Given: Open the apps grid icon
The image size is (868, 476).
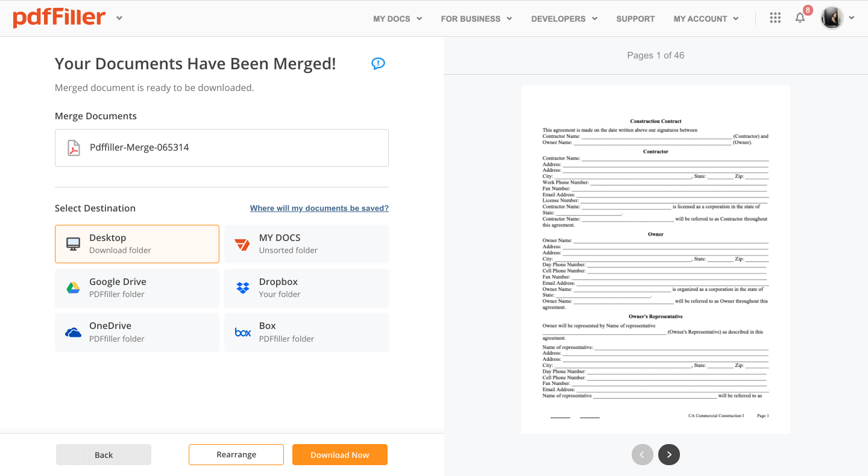Looking at the screenshot, I should 776,18.
